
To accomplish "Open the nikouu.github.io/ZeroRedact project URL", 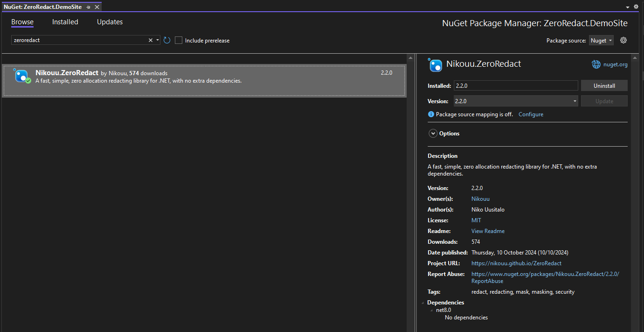I will (516, 263).
